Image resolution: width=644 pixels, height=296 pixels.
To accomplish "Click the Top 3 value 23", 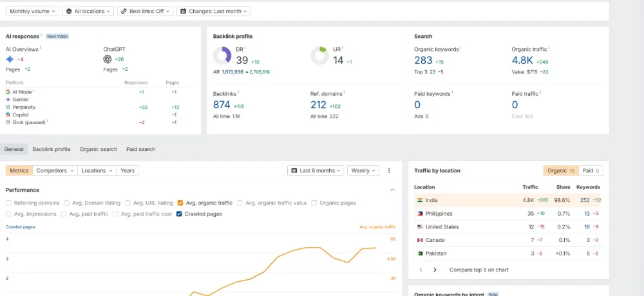I will [433, 72].
